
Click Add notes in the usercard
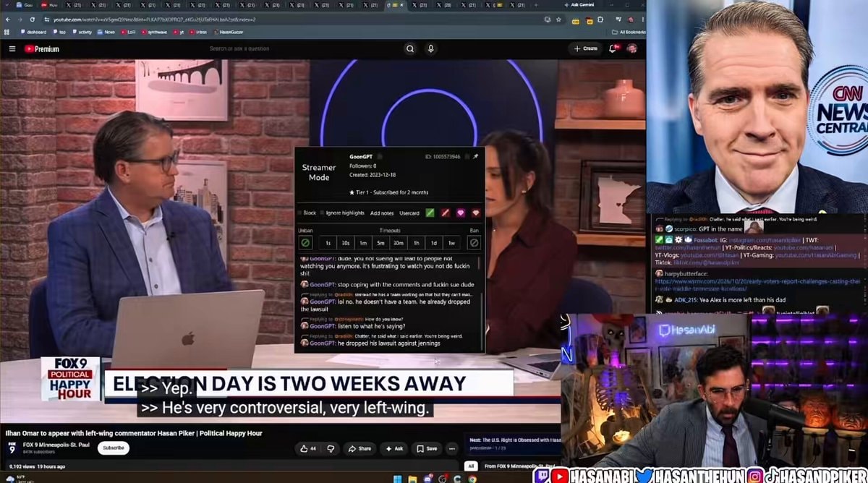pos(381,213)
